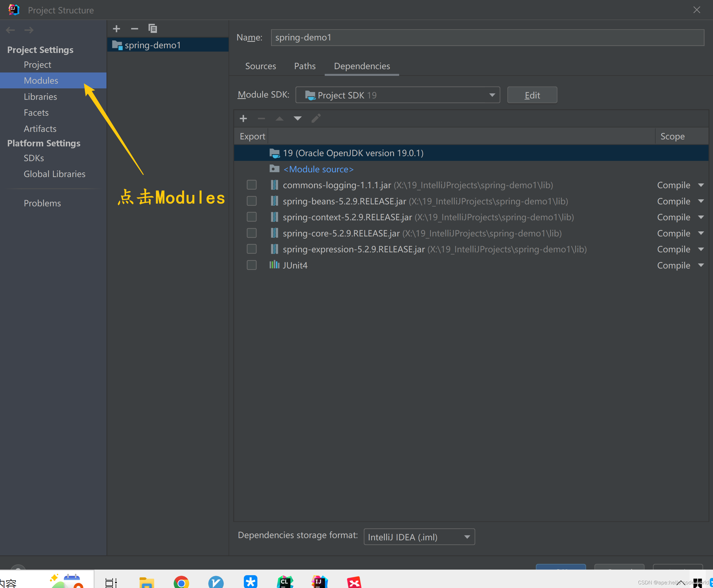Open Global Libraries settings
The height and width of the screenshot is (588, 713).
point(55,174)
